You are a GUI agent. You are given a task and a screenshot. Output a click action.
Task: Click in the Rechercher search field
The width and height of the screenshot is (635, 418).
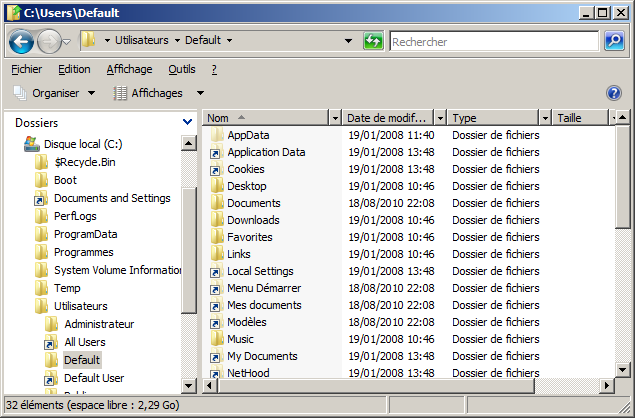point(495,42)
